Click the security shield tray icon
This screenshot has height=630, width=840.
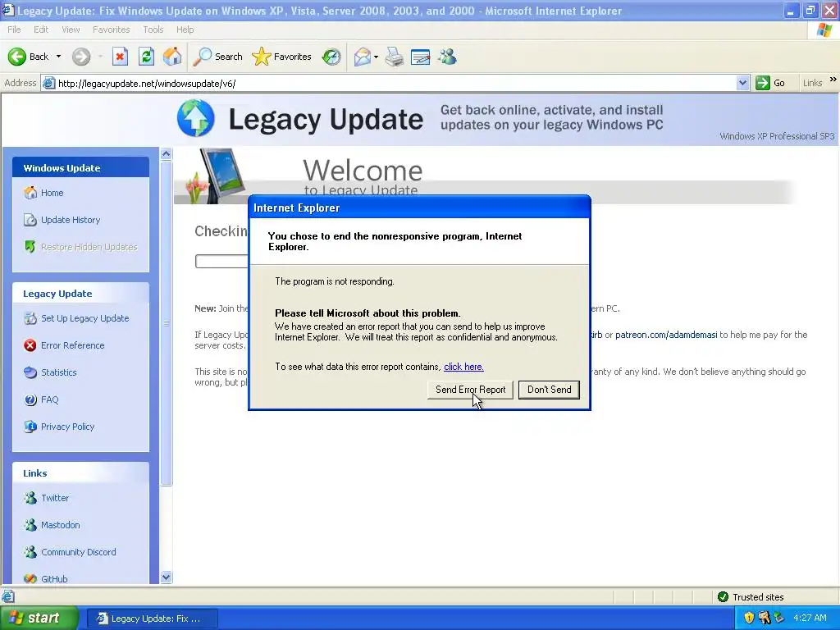(749, 618)
